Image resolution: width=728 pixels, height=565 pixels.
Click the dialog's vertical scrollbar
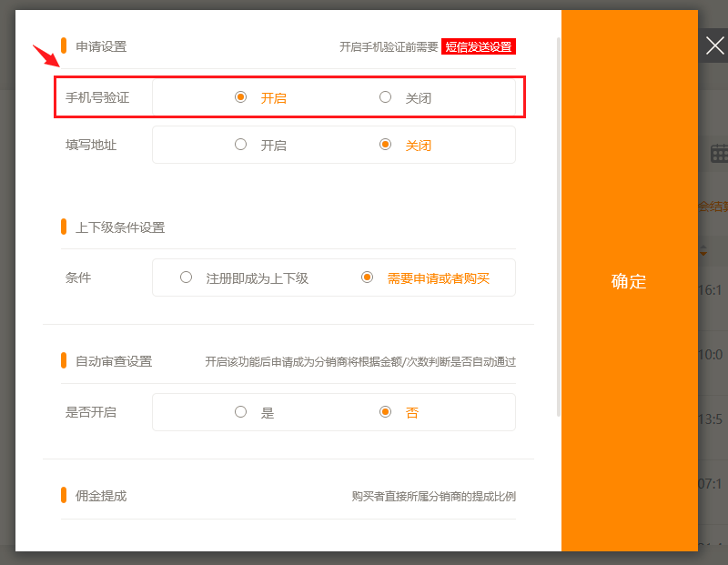558,227
